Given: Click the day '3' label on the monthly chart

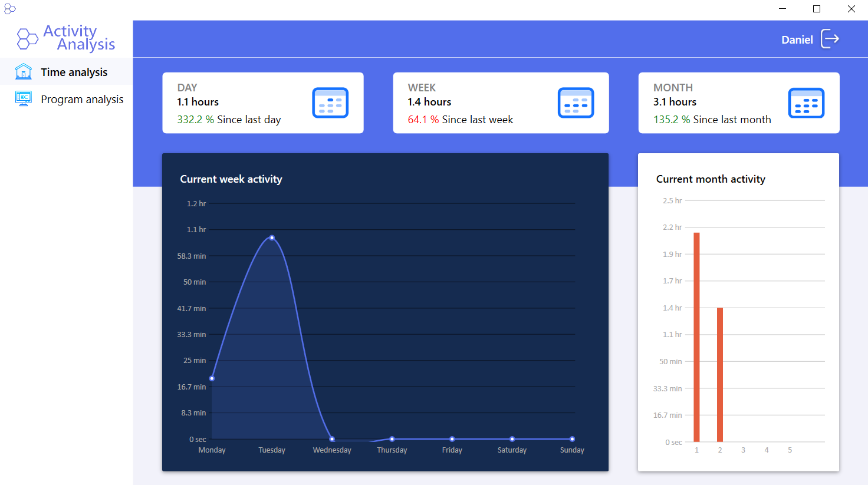Looking at the screenshot, I should point(743,450).
